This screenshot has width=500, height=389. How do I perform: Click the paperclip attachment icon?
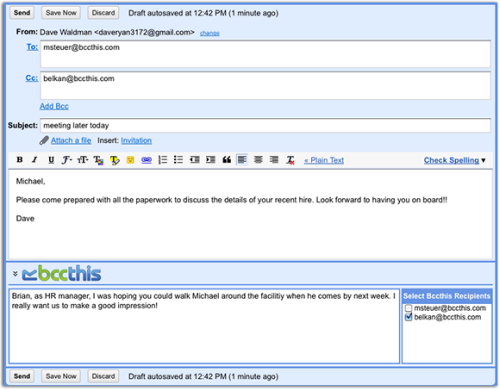click(x=44, y=140)
